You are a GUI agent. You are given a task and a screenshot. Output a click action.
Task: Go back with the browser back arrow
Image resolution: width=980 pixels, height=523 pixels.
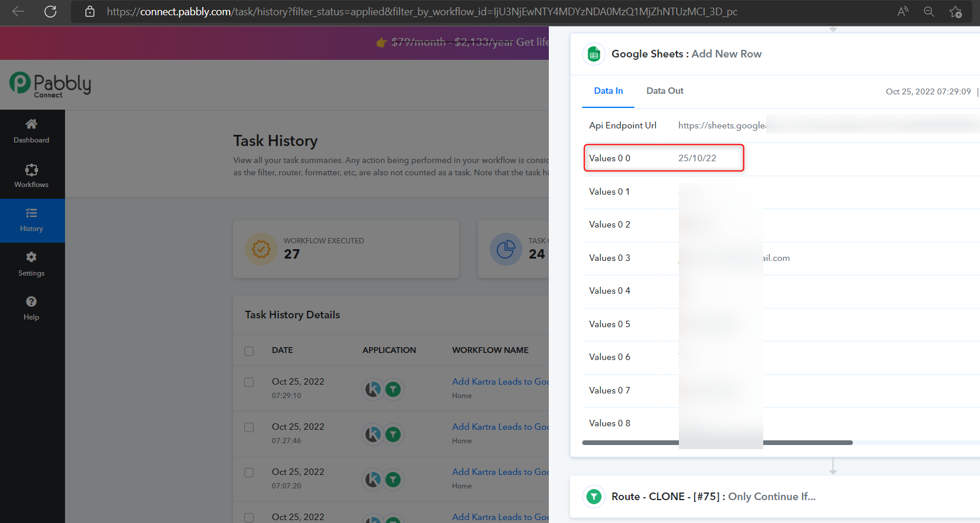point(18,12)
